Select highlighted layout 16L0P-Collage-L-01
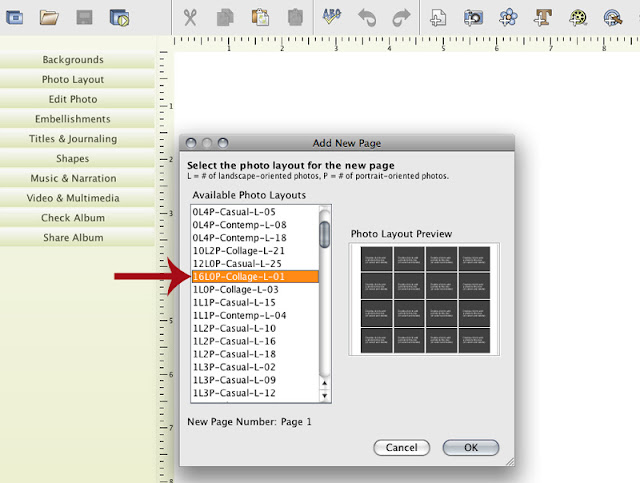Viewport: 640px width, 483px height. click(255, 276)
